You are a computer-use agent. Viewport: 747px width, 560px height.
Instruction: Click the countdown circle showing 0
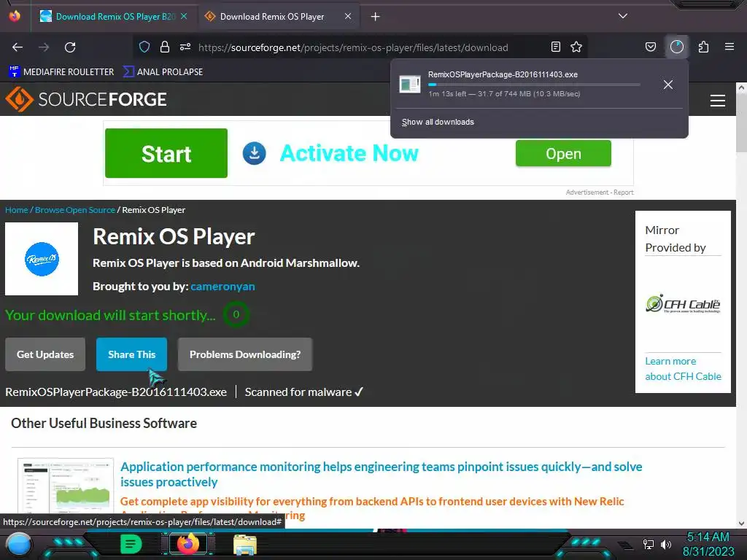[236, 314]
